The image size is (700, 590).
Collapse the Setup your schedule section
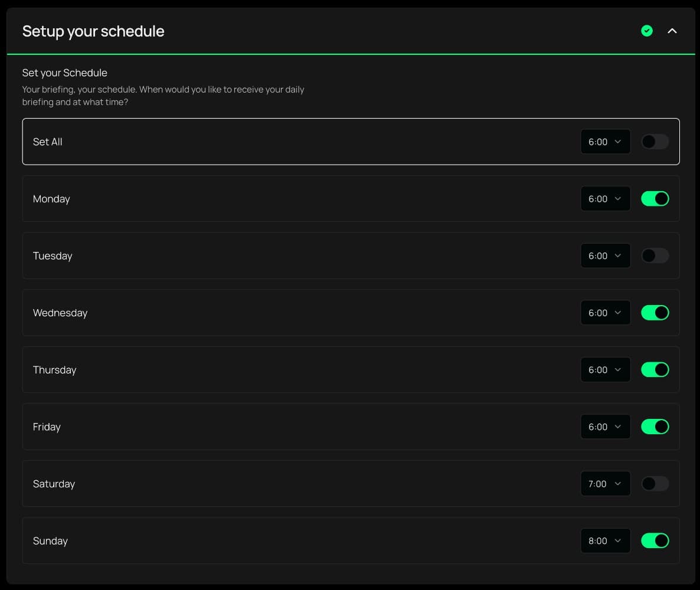(x=672, y=31)
